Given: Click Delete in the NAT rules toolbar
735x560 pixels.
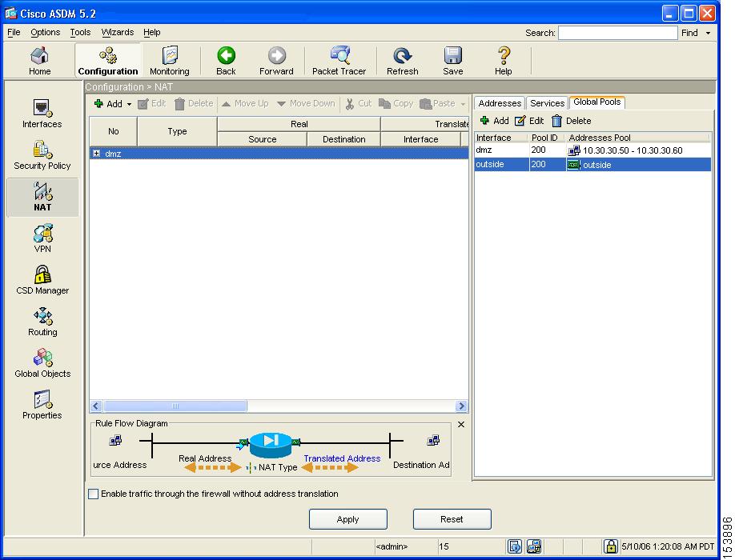Looking at the screenshot, I should tap(194, 103).
